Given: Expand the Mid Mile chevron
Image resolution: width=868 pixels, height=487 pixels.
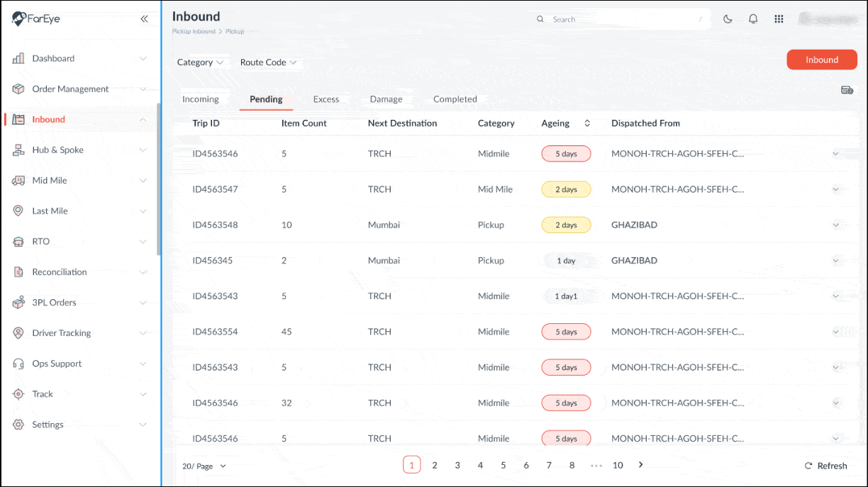Looking at the screenshot, I should [x=143, y=180].
